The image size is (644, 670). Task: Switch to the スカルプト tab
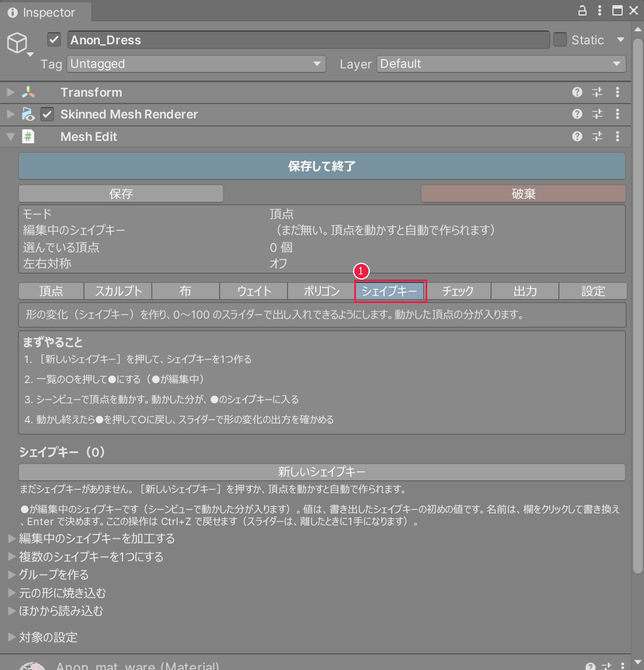click(x=118, y=291)
